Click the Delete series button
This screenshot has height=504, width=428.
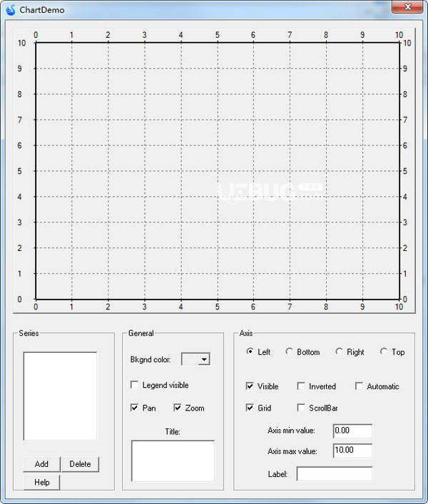coord(80,464)
